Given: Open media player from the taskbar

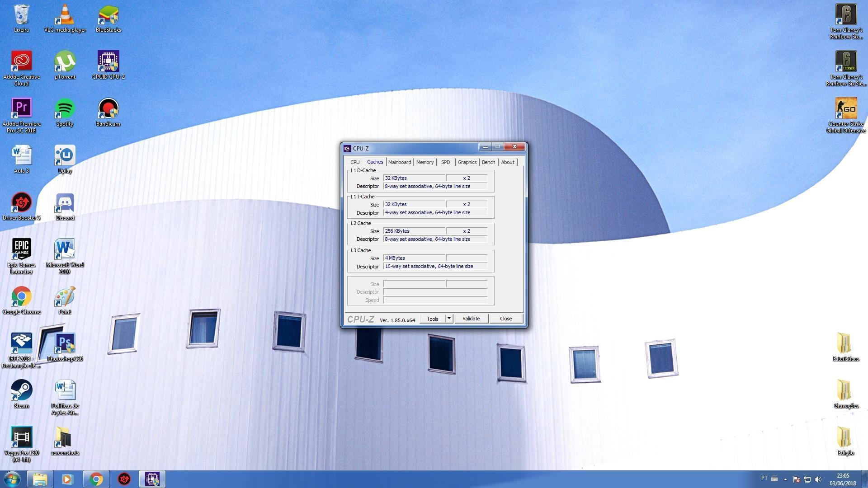Looking at the screenshot, I should pyautogui.click(x=67, y=479).
